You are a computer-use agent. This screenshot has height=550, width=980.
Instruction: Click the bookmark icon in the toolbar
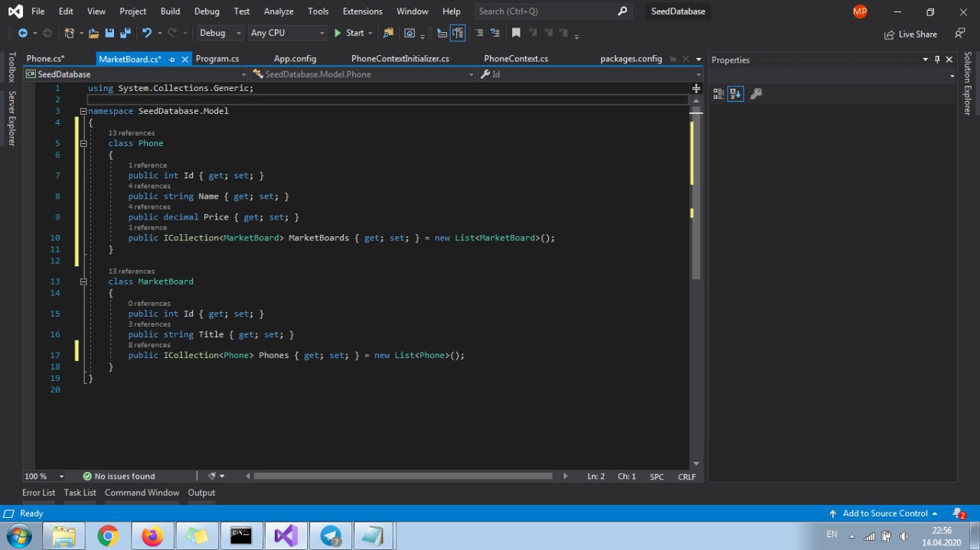[516, 33]
